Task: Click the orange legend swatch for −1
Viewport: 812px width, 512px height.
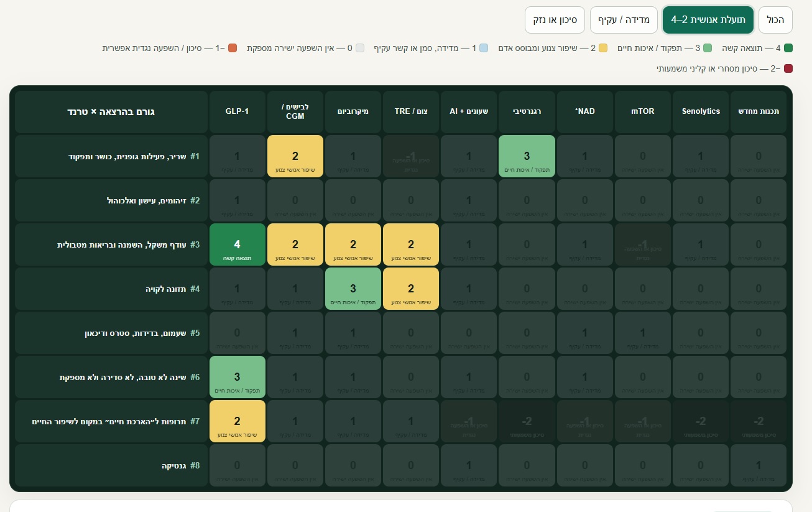Action: (x=233, y=48)
